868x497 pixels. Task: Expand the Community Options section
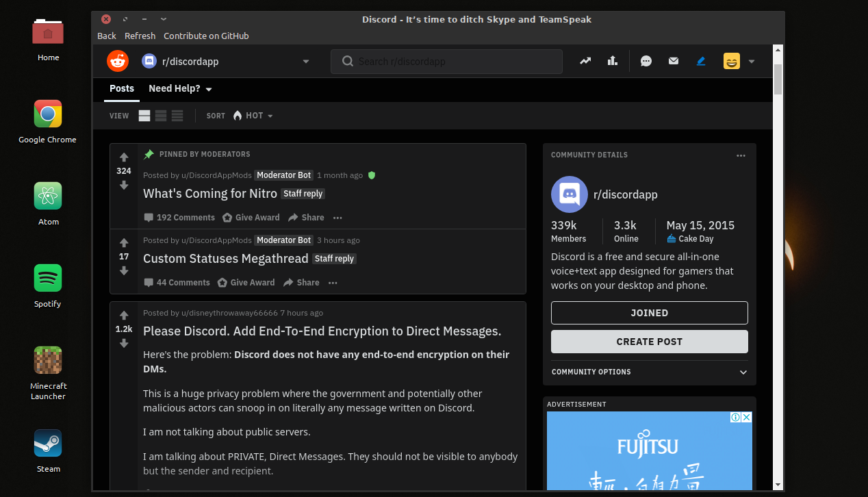(x=649, y=372)
